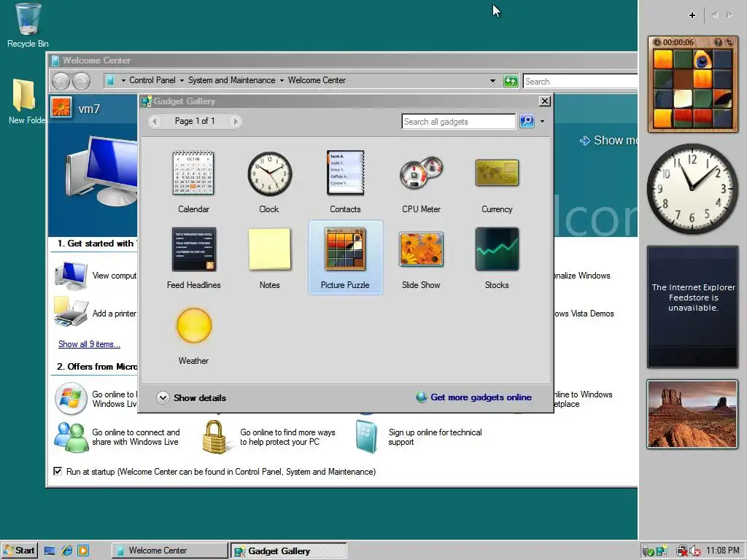The width and height of the screenshot is (747, 560).
Task: Launch Internet Explorer from quick launch
Action: point(66,551)
